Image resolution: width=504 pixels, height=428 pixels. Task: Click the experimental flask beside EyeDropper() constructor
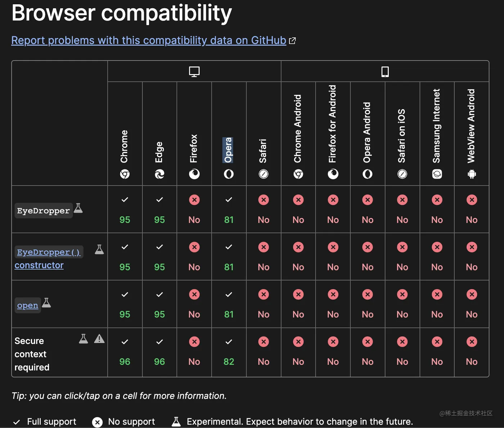pyautogui.click(x=99, y=249)
